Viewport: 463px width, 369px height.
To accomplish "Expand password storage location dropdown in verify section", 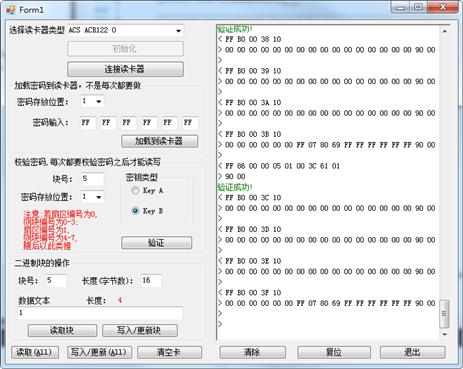I will point(92,197).
